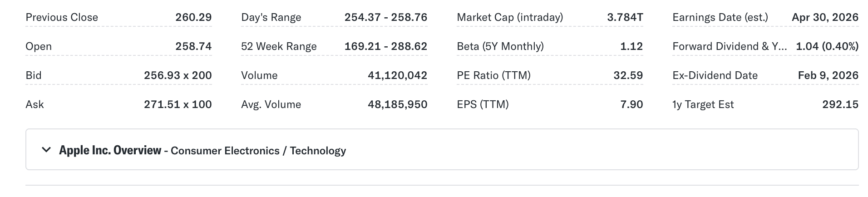Click the Earnings Date (est.) label
868x197 pixels.
720,17
